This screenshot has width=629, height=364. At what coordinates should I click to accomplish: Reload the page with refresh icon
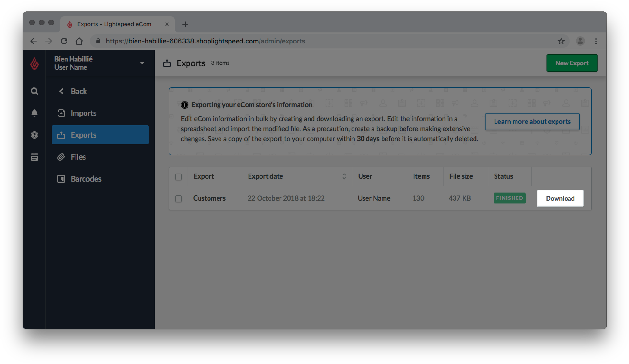64,41
